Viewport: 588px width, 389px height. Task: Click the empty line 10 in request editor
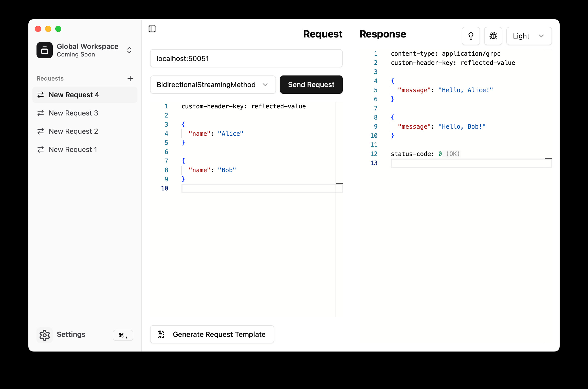point(259,188)
